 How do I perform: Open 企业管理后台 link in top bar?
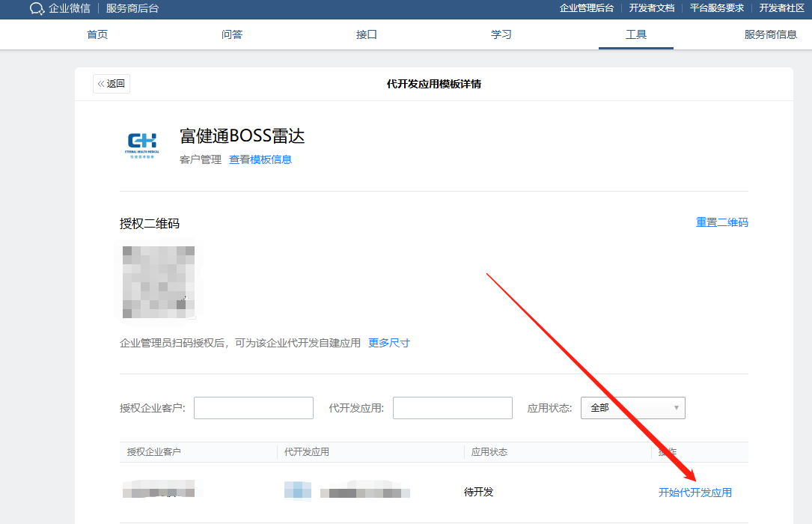586,8
